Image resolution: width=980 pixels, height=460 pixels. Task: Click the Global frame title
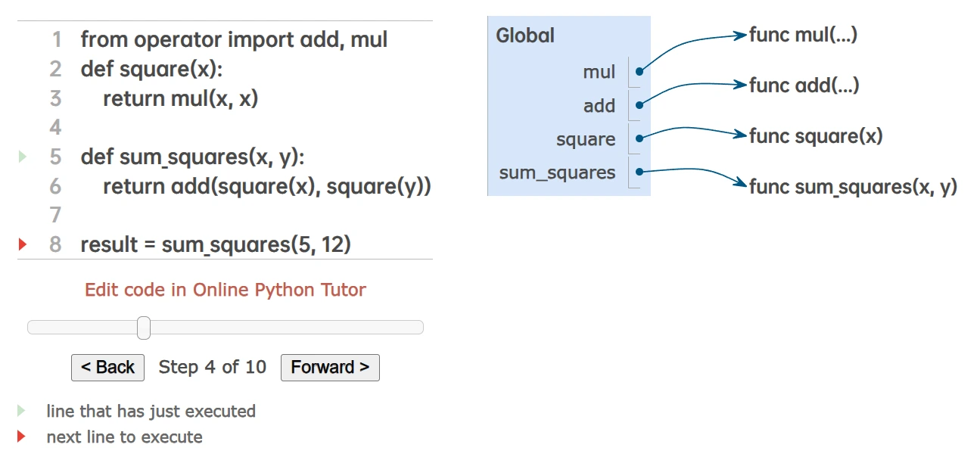click(525, 36)
